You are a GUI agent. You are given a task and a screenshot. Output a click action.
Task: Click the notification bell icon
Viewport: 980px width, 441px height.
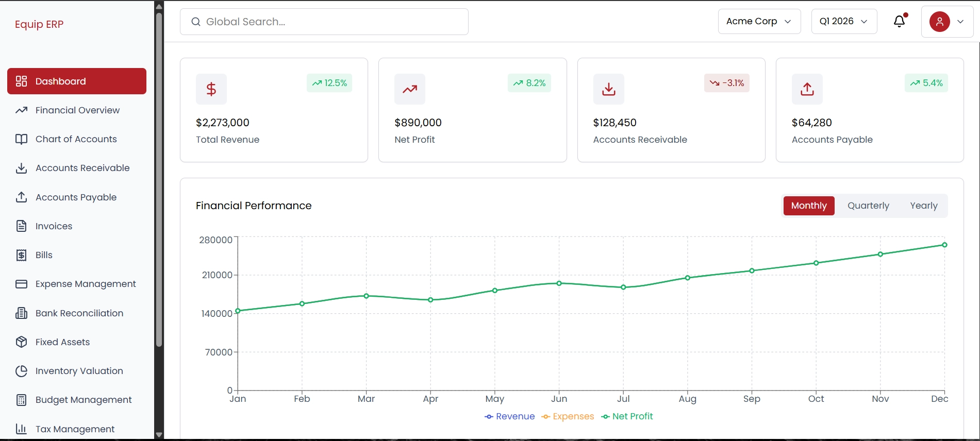click(899, 22)
